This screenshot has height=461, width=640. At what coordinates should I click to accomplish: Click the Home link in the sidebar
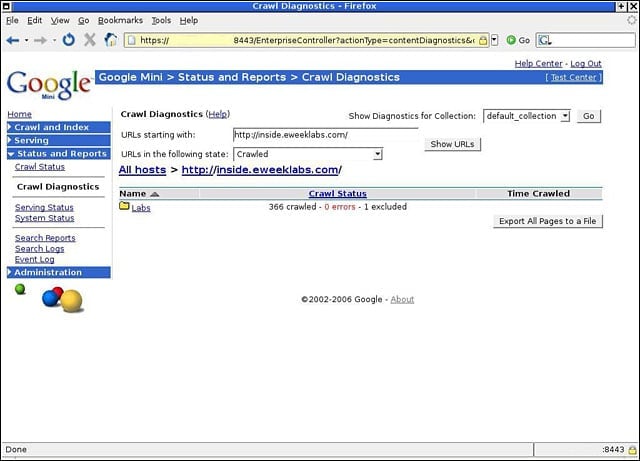20,114
